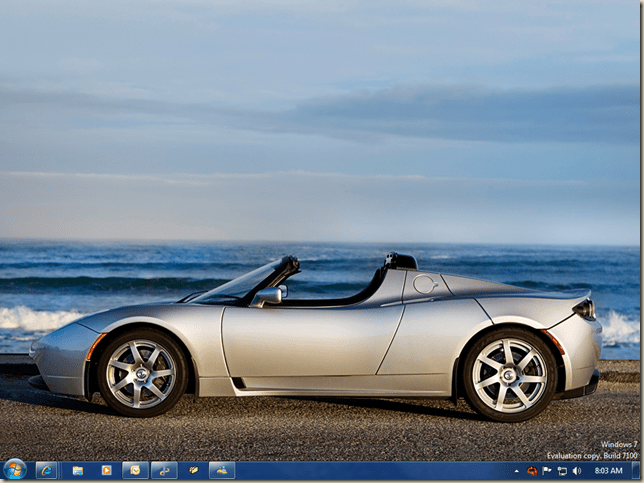Screen dimensions: 644x483
Task: Open Windows Explorer folder icon
Action: 77,470
